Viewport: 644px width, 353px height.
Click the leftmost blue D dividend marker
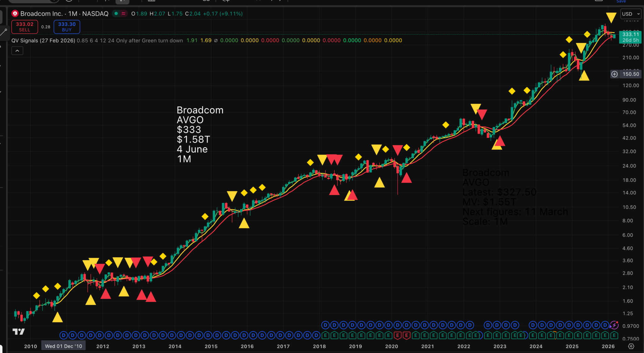pos(63,336)
